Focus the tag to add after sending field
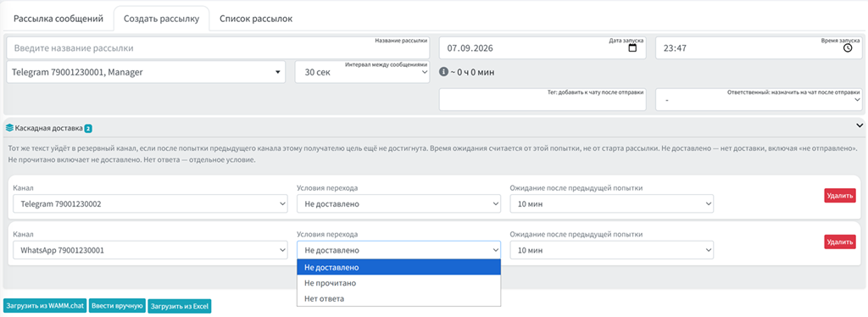The image size is (868, 317). 542,99
